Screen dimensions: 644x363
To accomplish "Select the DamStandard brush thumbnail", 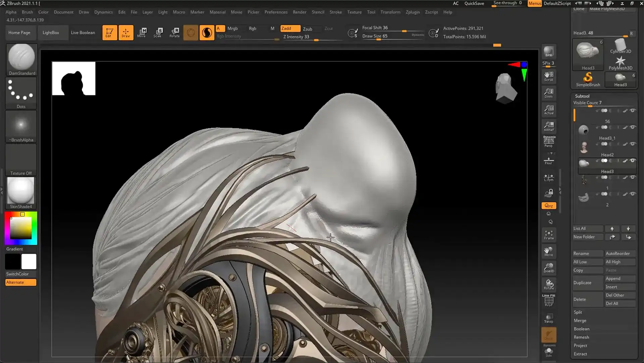I will pos(21,58).
